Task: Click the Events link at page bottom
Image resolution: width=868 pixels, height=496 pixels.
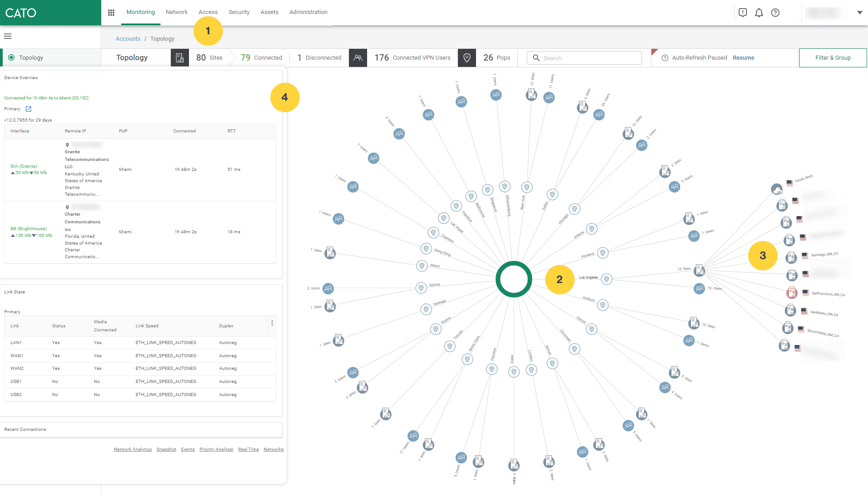Action: coord(187,449)
